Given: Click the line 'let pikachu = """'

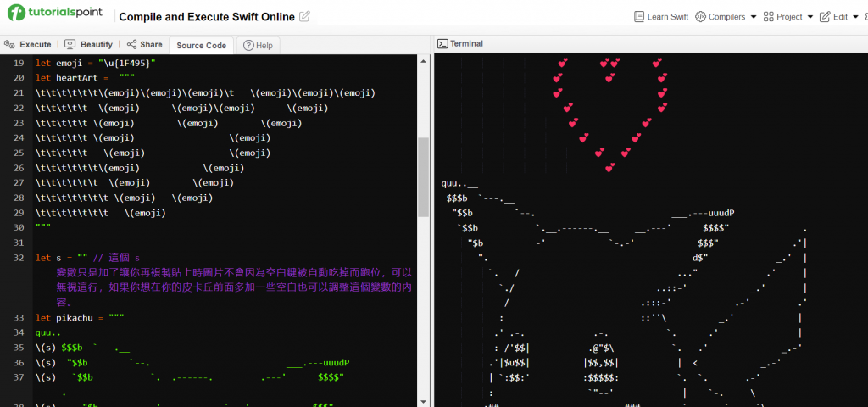Looking at the screenshot, I should pos(80,317).
